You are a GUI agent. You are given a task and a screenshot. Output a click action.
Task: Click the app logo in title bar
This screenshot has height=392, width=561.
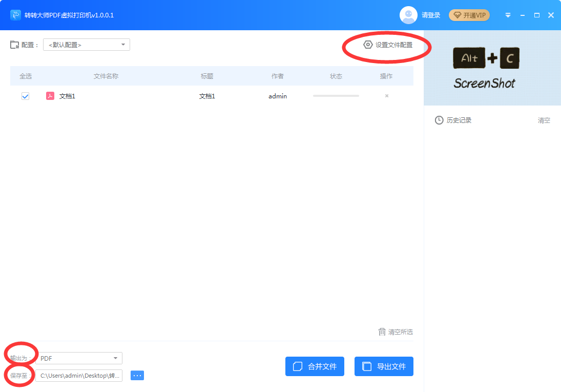coord(15,15)
